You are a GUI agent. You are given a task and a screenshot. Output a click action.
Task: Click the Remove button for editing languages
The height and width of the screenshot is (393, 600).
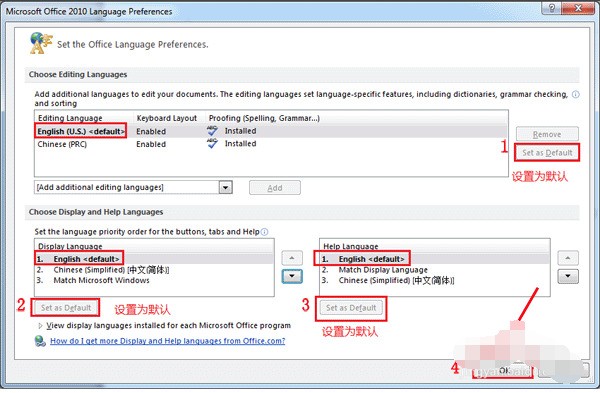tap(547, 134)
